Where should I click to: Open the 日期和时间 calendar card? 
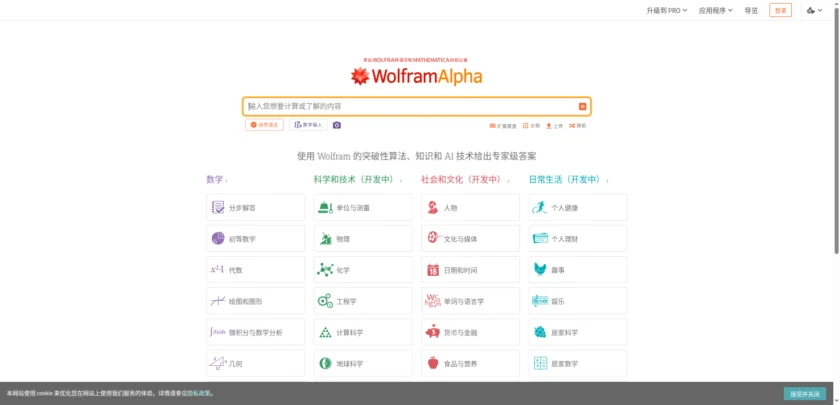click(x=470, y=269)
